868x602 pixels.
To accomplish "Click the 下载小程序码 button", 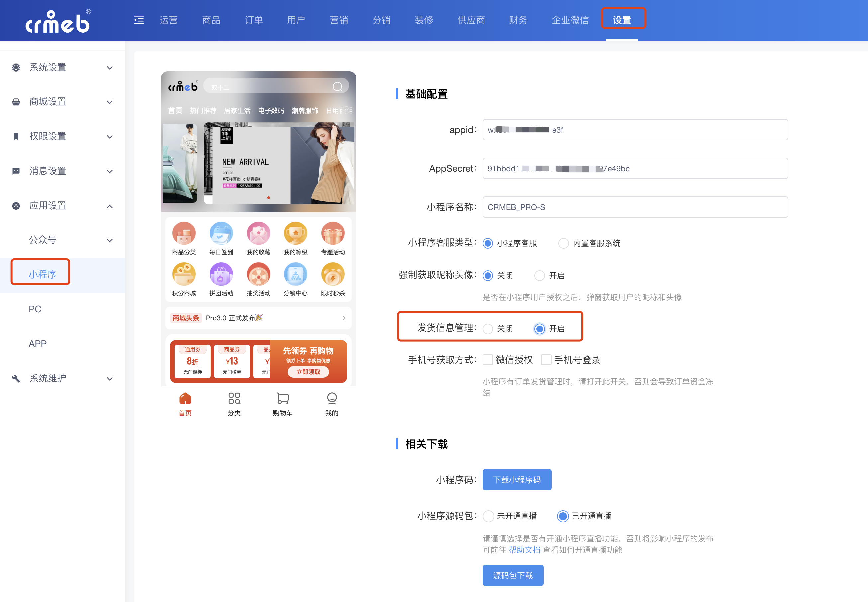I will tap(517, 479).
